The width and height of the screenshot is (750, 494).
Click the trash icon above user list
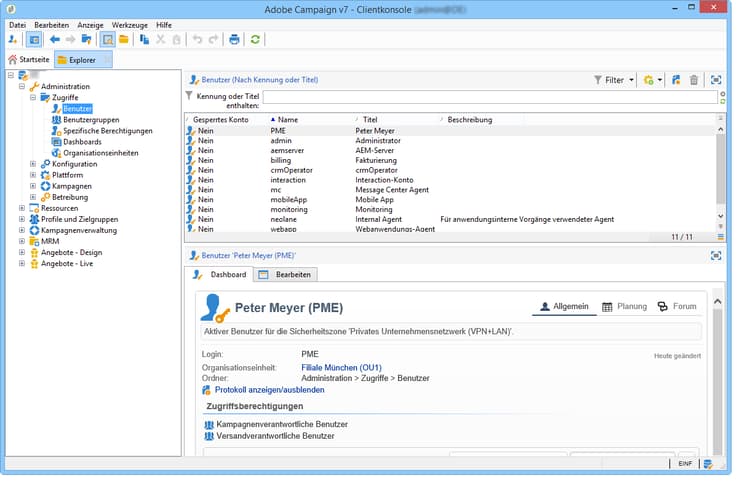(x=694, y=80)
